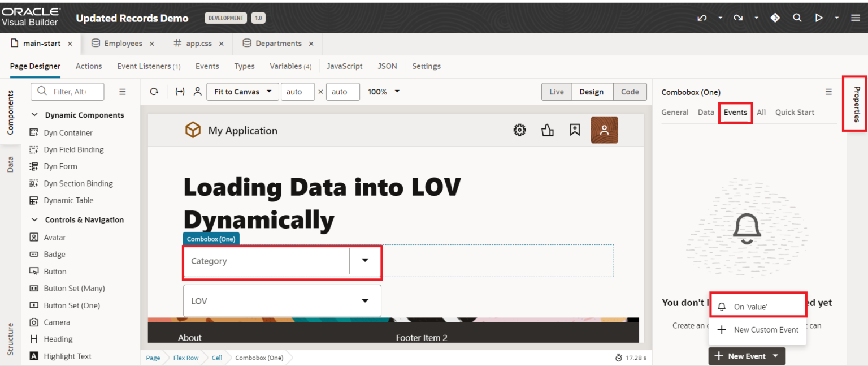Click the My Application cube logo

(193, 131)
